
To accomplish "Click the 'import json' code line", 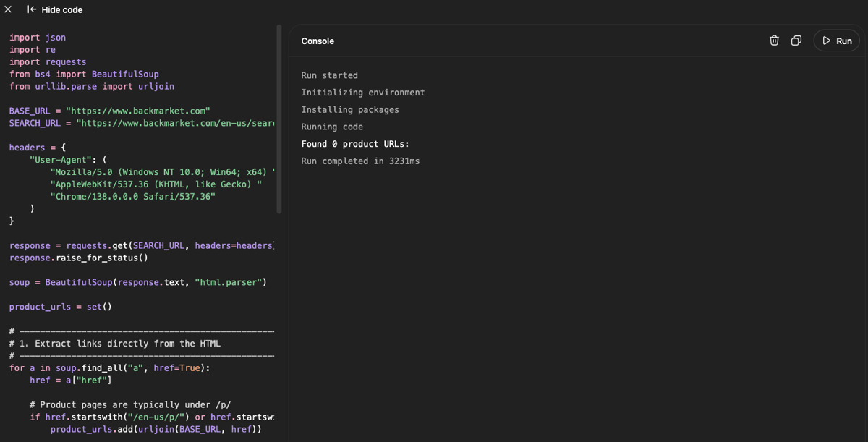I will pos(38,38).
